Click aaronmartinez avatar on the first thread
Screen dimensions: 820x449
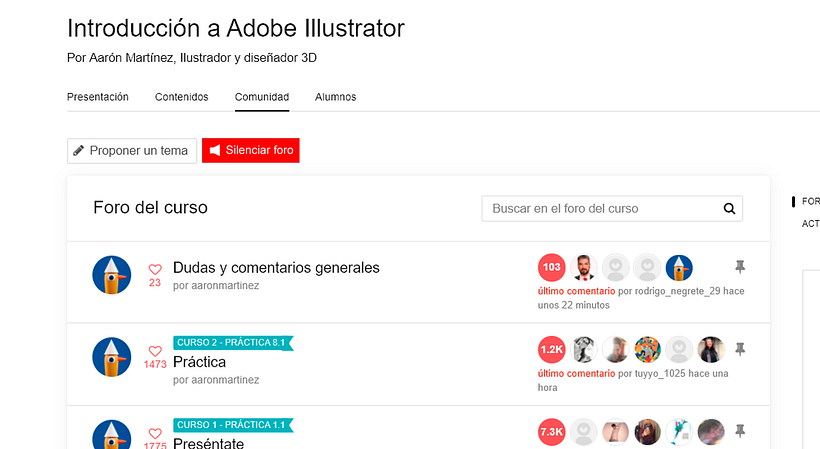tap(111, 275)
